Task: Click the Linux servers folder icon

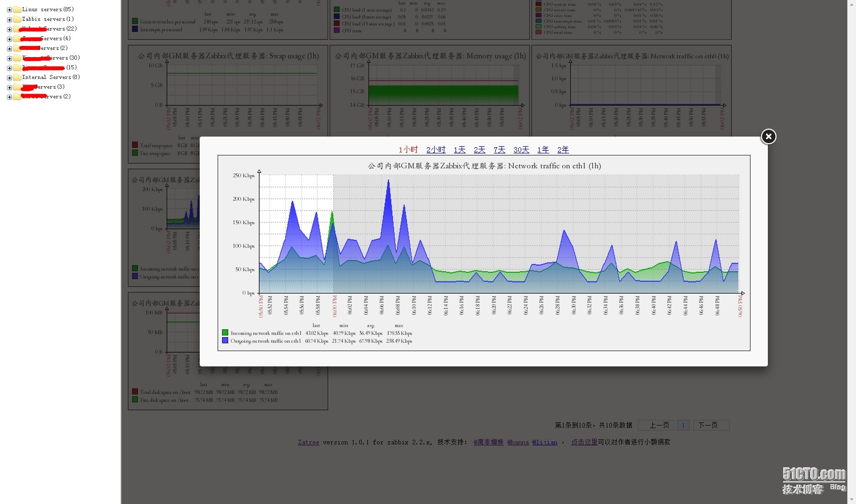Action: 17,10
